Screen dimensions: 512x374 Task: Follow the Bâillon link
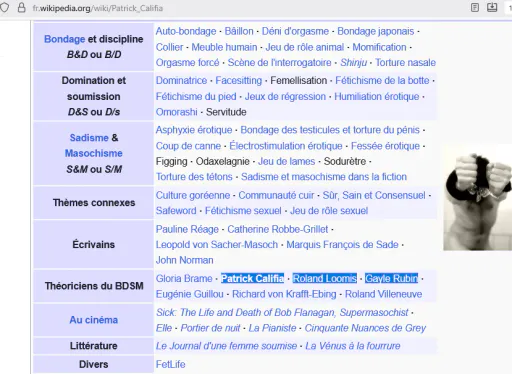click(239, 31)
